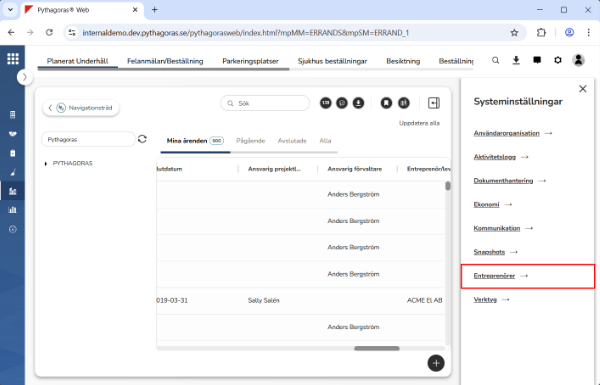Switch to the Felanmälan/Beställning tab
This screenshot has height=385, width=600.
pyautogui.click(x=165, y=61)
